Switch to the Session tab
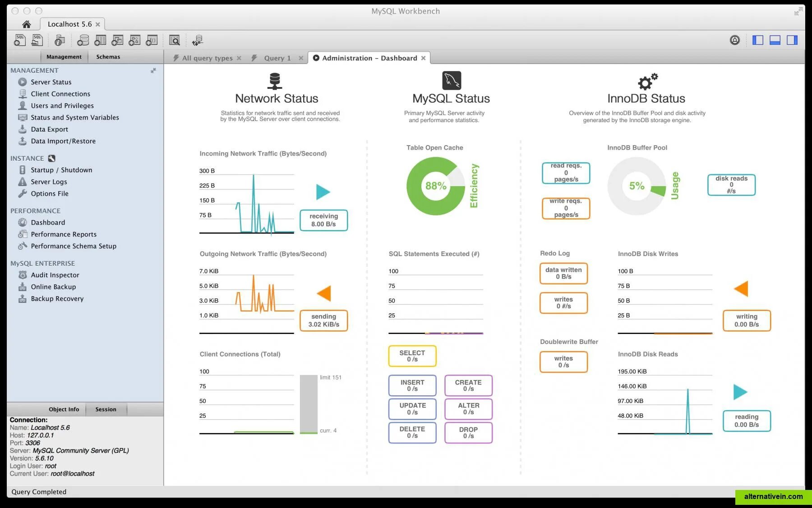Viewport: 812px width, 508px height. 106,409
